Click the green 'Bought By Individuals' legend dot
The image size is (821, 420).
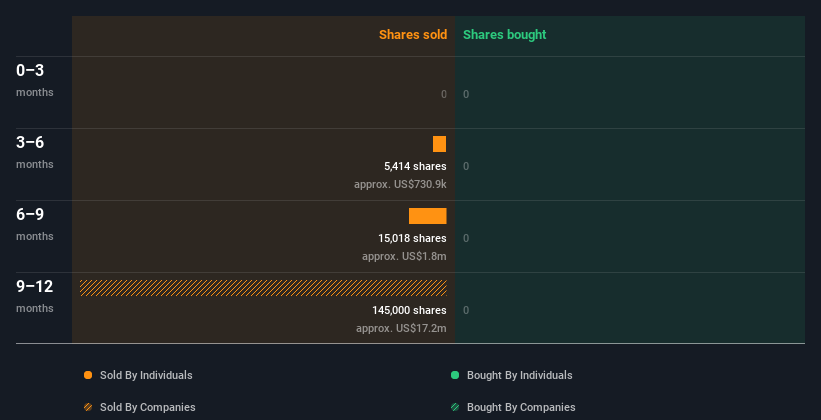(455, 375)
